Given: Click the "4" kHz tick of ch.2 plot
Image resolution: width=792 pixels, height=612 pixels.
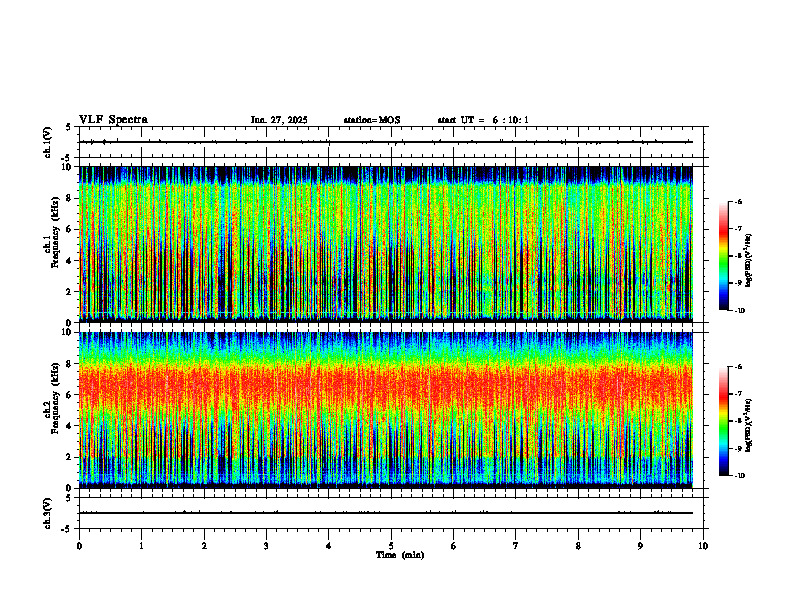Looking at the screenshot, I should [x=70, y=426].
